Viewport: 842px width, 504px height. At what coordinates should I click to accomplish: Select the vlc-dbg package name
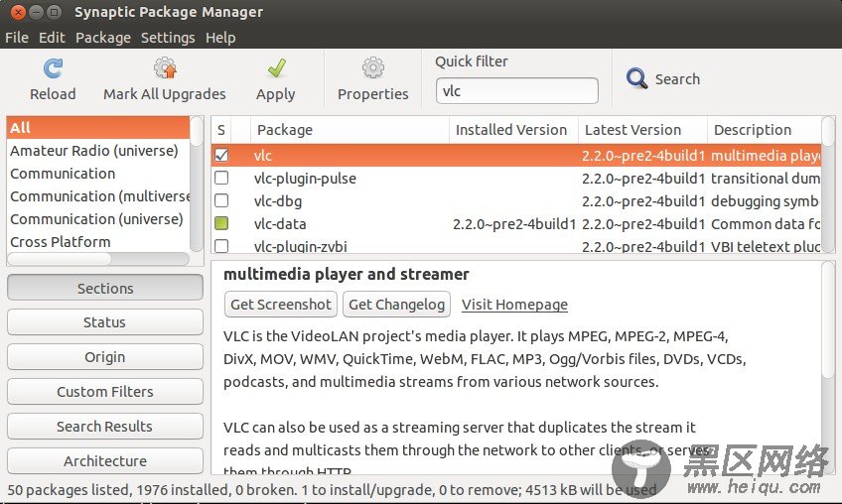coord(278,201)
